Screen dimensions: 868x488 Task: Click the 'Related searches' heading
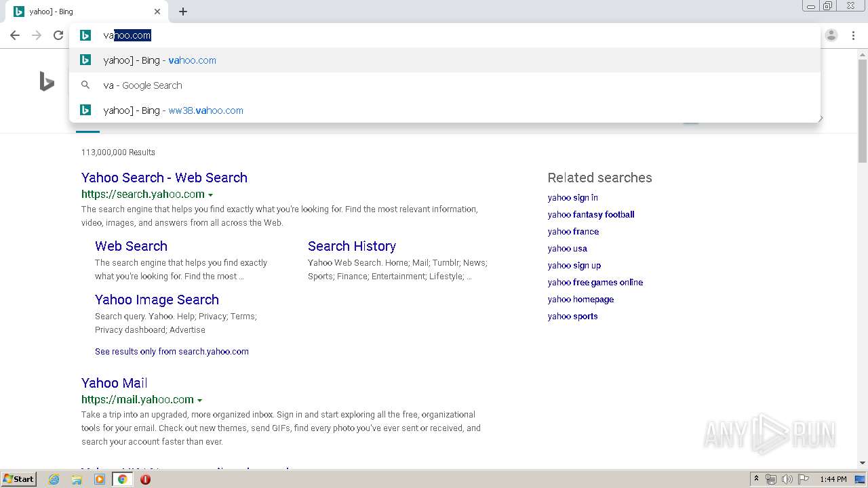(599, 178)
